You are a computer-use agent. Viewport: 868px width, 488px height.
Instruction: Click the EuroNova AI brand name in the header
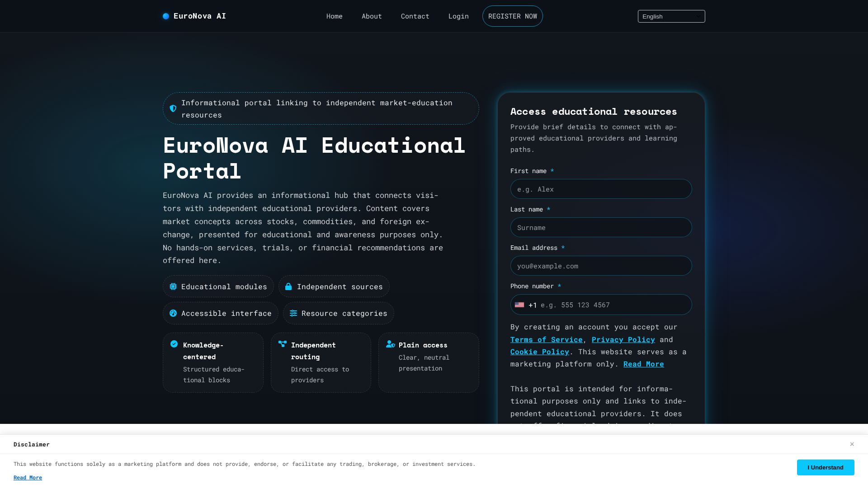[200, 16]
